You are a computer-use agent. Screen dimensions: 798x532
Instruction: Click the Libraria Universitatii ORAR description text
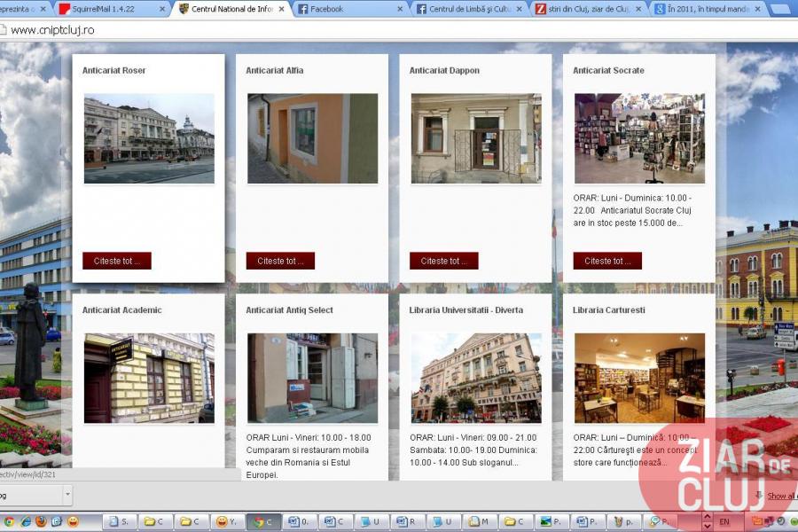tap(473, 450)
